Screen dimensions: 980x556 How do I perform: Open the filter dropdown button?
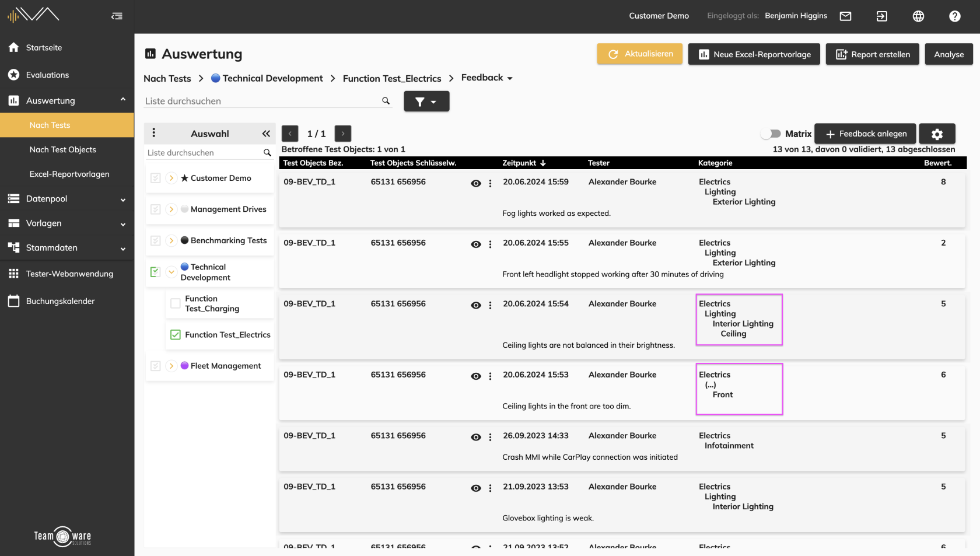click(426, 102)
